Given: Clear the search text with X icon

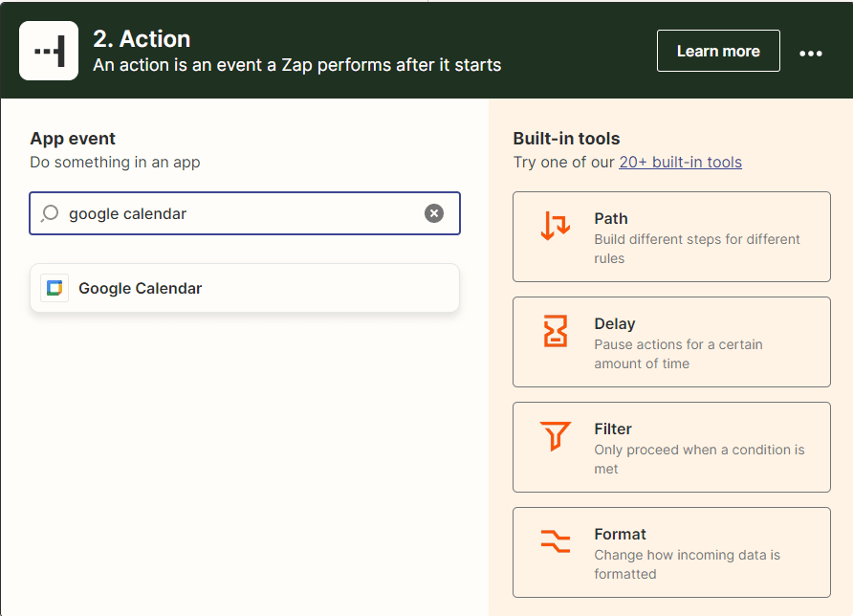Looking at the screenshot, I should click(x=434, y=213).
